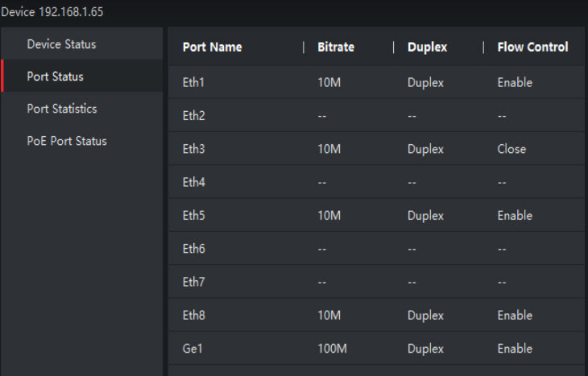The height and width of the screenshot is (376, 588).
Task: Click the Flow Control column header
Action: [532, 48]
